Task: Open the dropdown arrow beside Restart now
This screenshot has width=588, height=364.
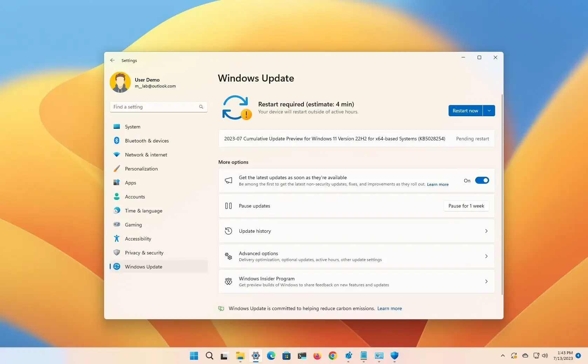Action: pos(489,111)
